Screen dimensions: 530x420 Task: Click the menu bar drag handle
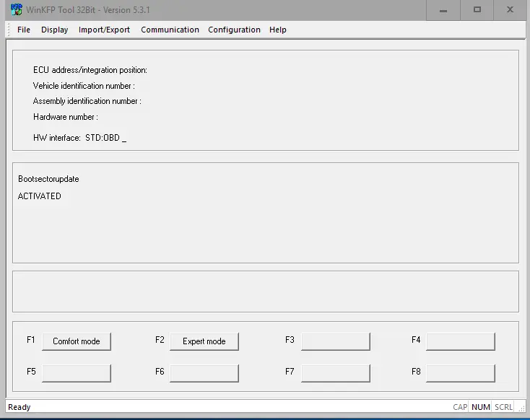click(9, 30)
